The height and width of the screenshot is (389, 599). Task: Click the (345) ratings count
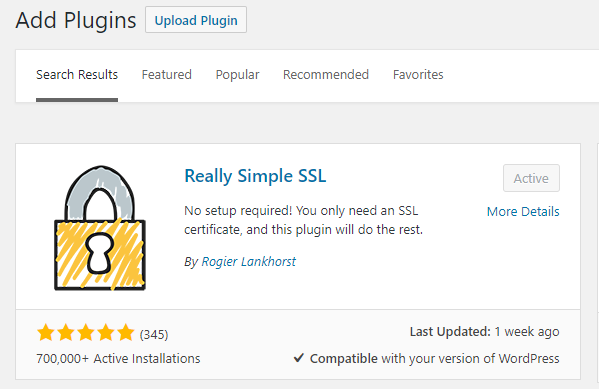tap(154, 334)
